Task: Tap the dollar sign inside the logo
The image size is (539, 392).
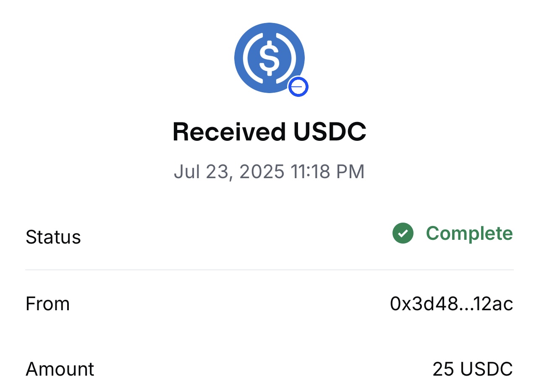Action: click(x=269, y=58)
